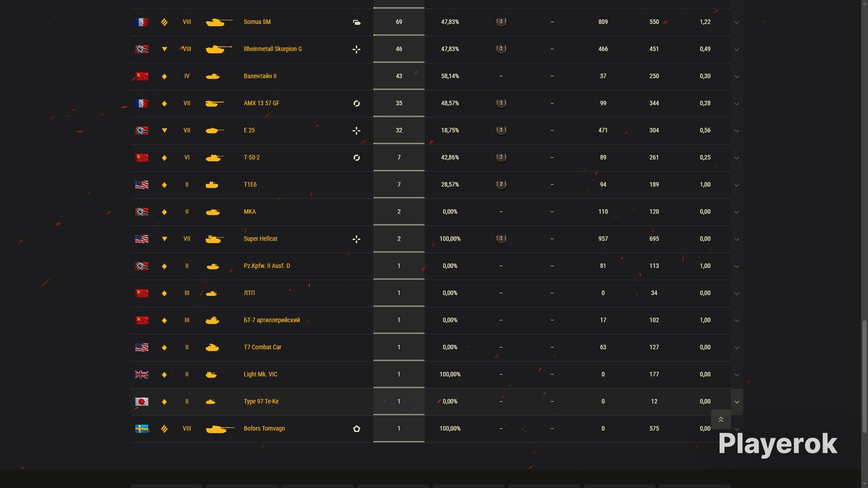The height and width of the screenshot is (488, 868).
Task: Click the T1E6 mastery badge icon
Action: 501,184
